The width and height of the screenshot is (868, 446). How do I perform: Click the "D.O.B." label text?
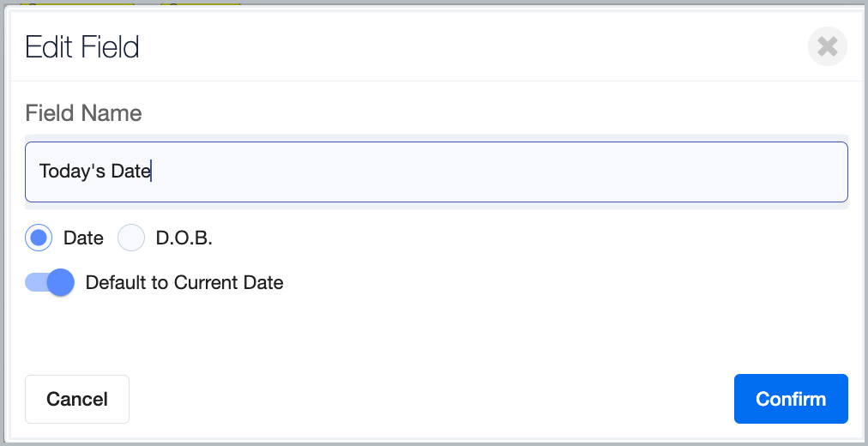point(184,238)
